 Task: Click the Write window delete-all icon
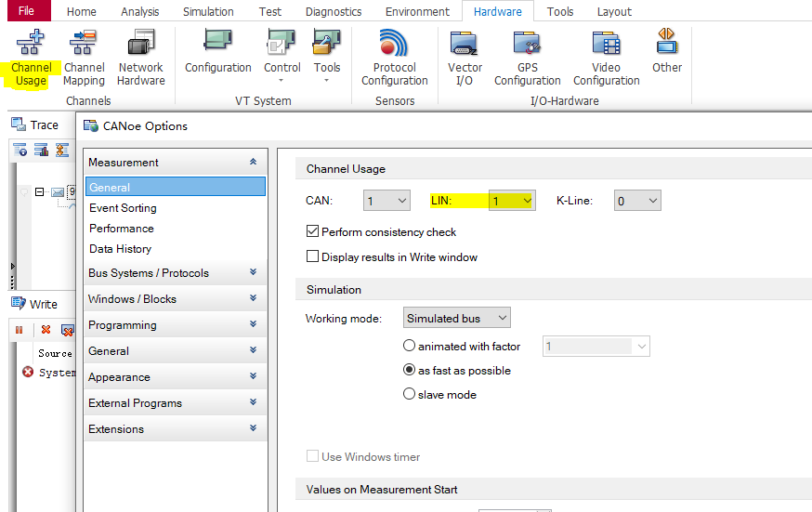click(x=67, y=330)
